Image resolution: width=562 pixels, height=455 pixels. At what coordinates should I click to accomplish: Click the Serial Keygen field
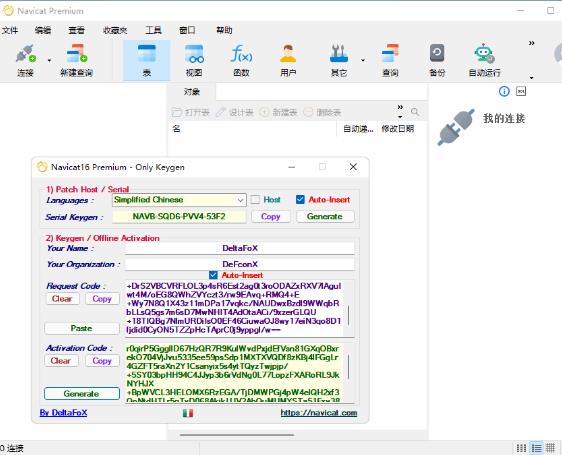[x=179, y=217]
